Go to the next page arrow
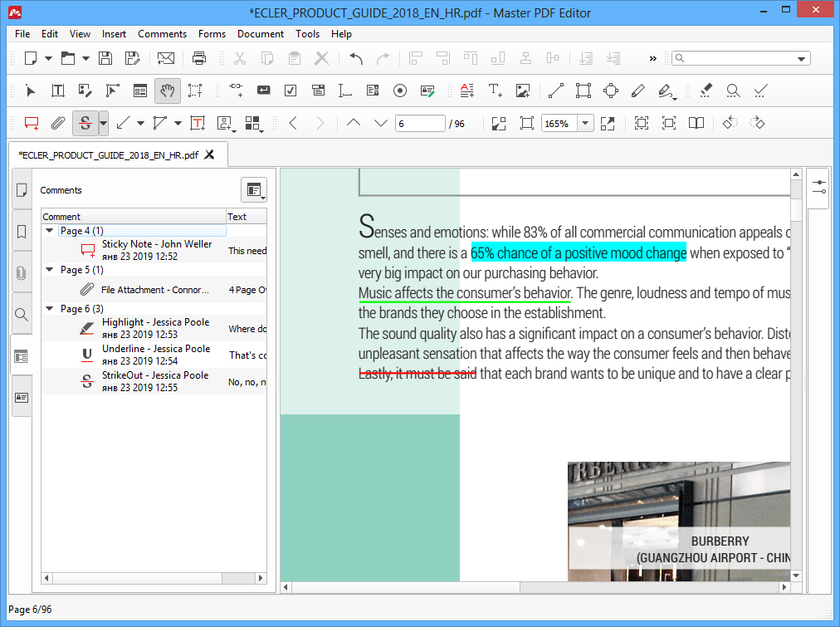The height and width of the screenshot is (627, 840). point(381,123)
